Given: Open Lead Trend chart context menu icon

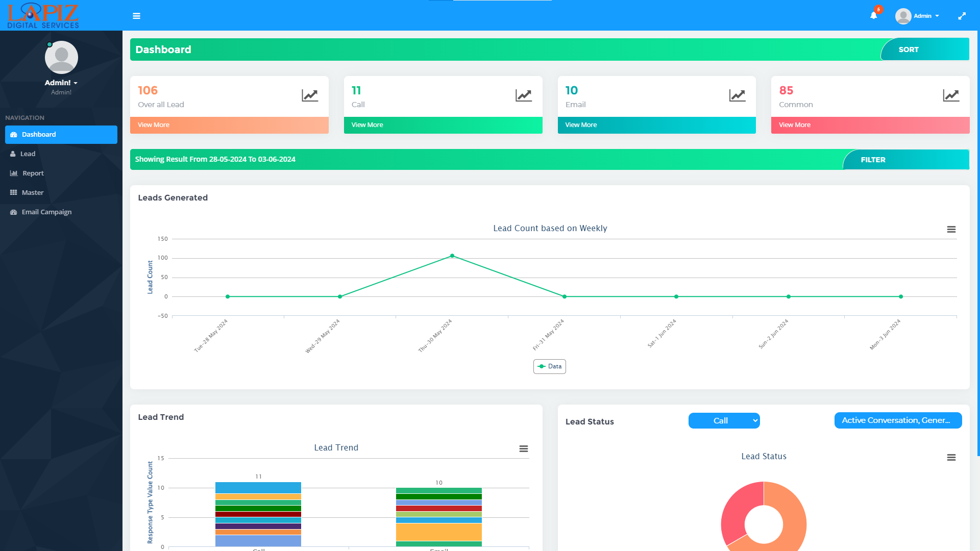Looking at the screenshot, I should coord(524,449).
